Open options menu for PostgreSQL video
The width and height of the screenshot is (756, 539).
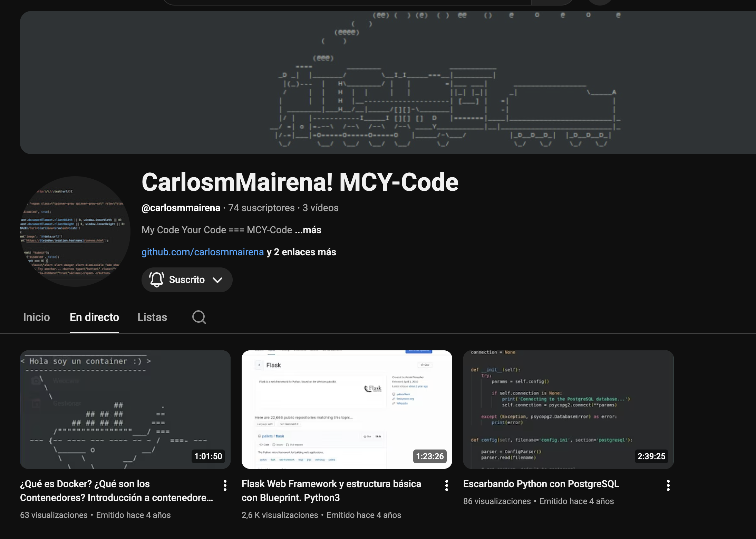[x=668, y=485]
